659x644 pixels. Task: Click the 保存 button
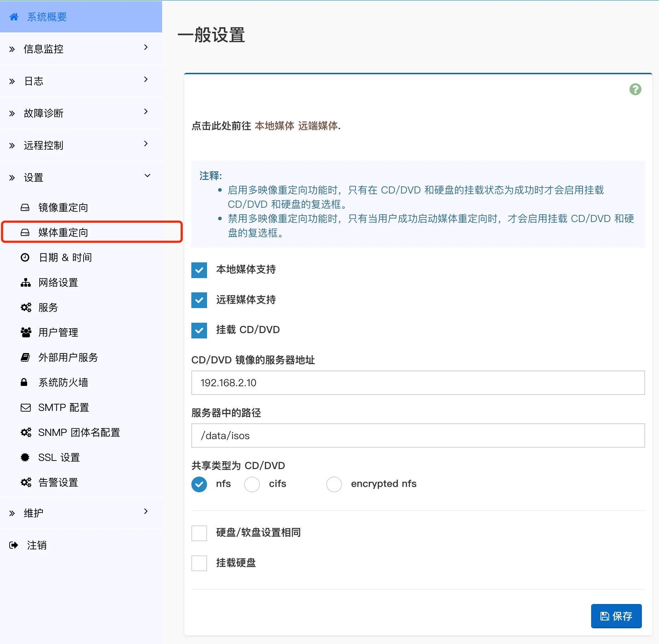(x=616, y=616)
